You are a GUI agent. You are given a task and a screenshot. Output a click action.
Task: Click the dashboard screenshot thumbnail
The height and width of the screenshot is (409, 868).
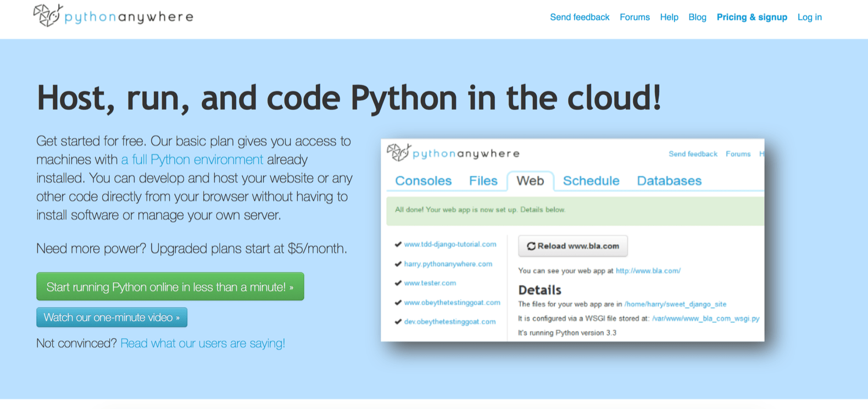pyautogui.click(x=572, y=240)
